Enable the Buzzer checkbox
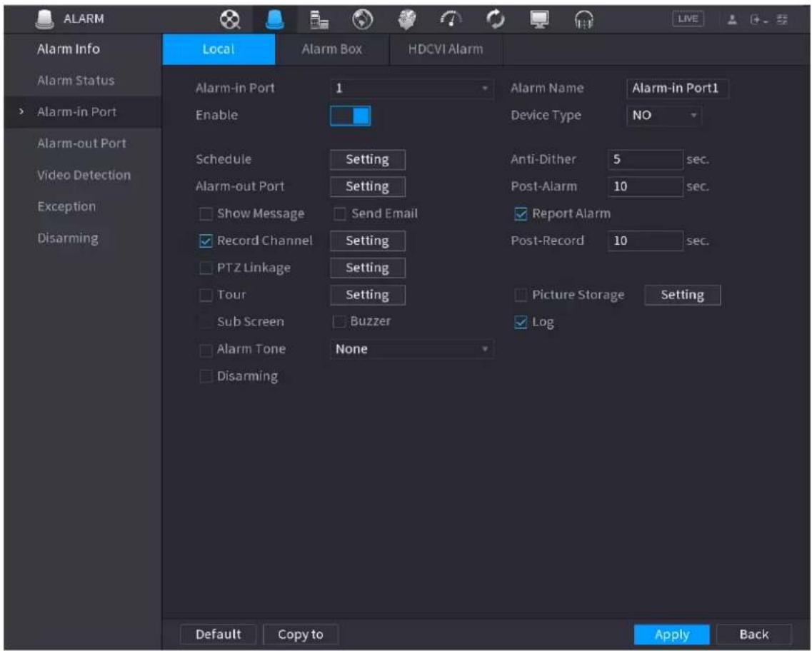This screenshot has width=812, height=651. tap(339, 322)
